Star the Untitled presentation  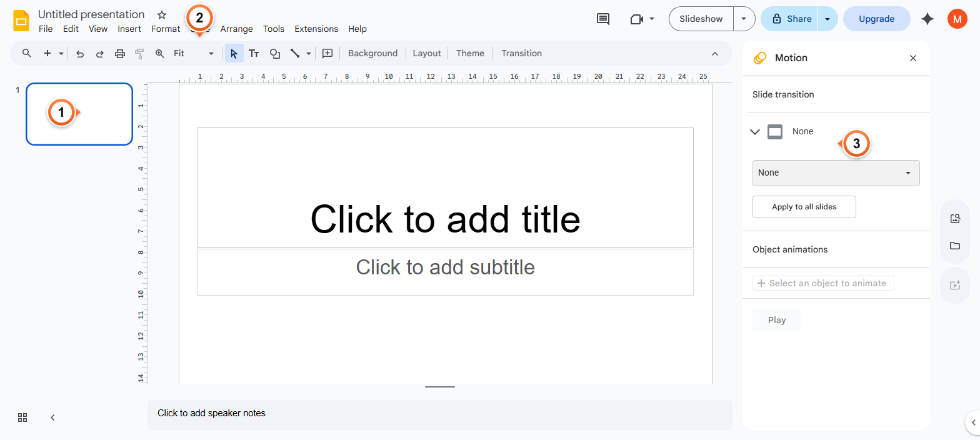162,14
